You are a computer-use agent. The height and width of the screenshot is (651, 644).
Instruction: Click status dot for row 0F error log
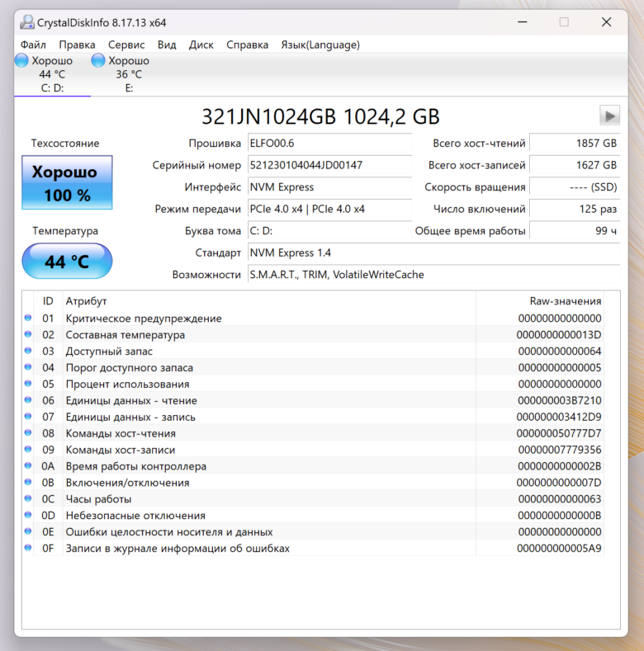coord(28,547)
